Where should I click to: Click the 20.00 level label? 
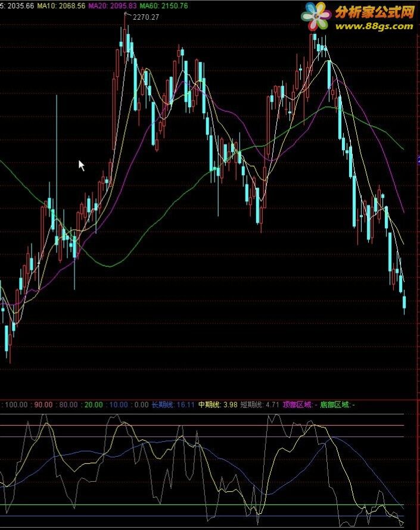click(94, 404)
